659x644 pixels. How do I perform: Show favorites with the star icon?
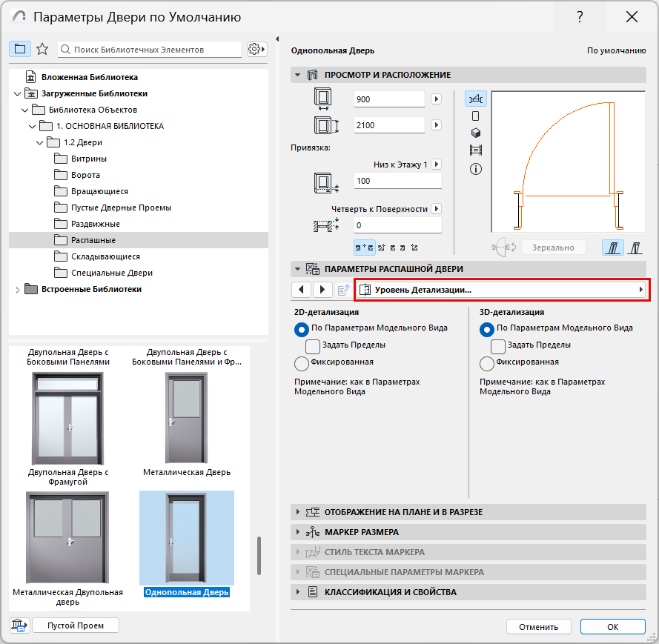click(x=42, y=49)
